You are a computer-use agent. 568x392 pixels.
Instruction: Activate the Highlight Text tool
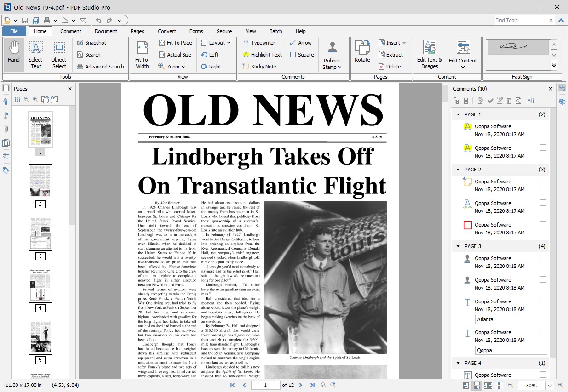262,55
